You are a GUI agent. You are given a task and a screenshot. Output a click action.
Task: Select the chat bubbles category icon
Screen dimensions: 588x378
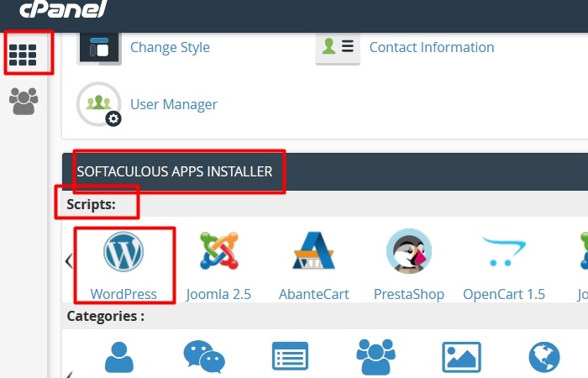[204, 357]
